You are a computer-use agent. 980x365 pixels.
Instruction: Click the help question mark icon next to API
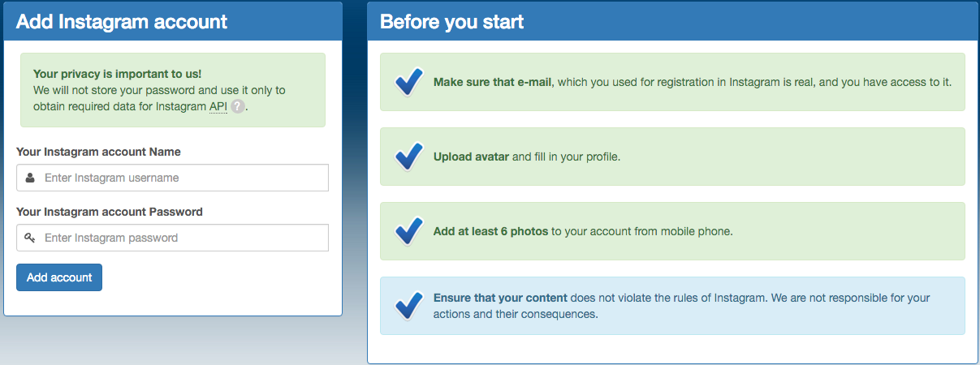click(x=237, y=106)
